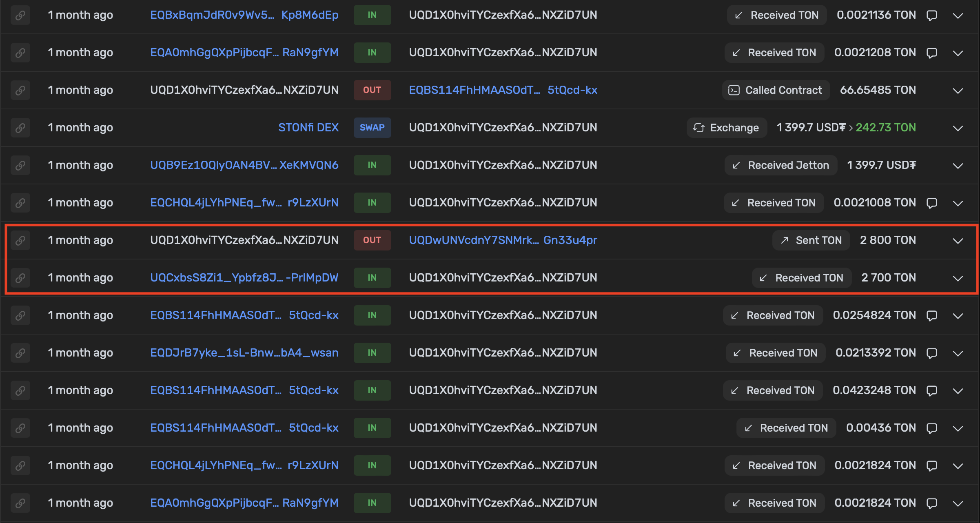Click the link icon on the STONfi DEX swap row

pyautogui.click(x=20, y=128)
